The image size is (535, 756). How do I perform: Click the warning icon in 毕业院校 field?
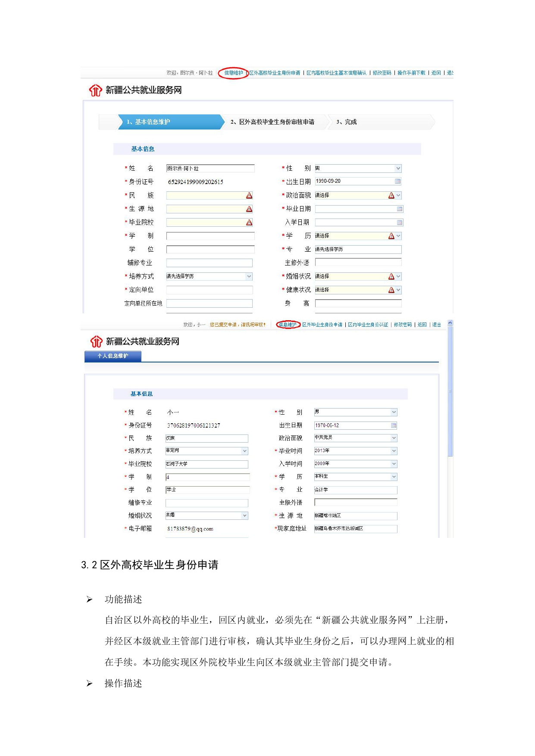[249, 222]
